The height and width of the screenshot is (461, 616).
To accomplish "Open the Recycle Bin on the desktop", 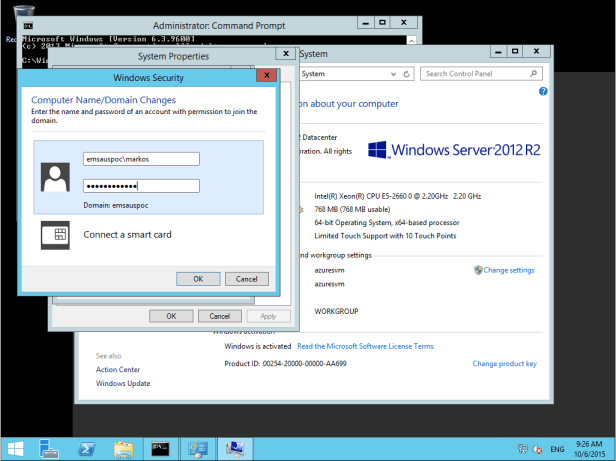I will 25,13.
